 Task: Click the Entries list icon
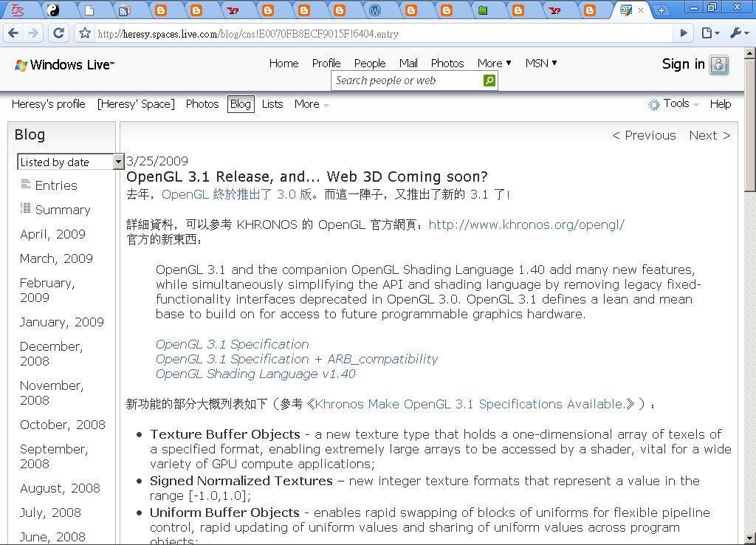26,184
